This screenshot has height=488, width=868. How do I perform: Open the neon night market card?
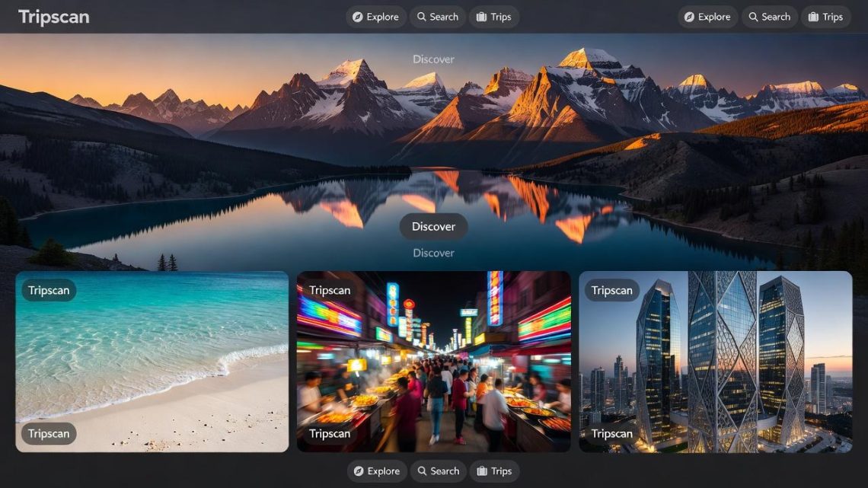(433, 362)
